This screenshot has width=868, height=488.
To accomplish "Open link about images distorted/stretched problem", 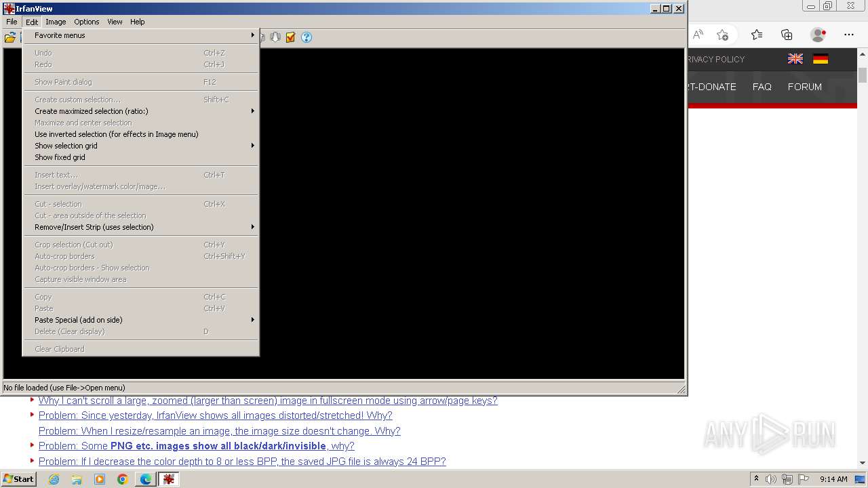I will [x=215, y=415].
